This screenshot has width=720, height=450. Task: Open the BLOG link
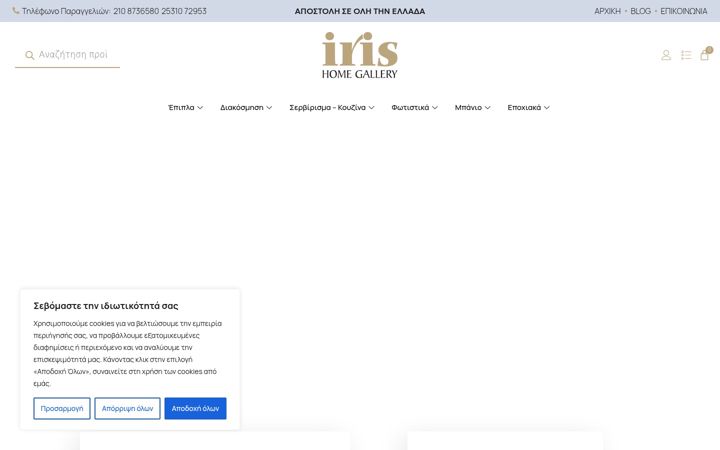click(640, 11)
